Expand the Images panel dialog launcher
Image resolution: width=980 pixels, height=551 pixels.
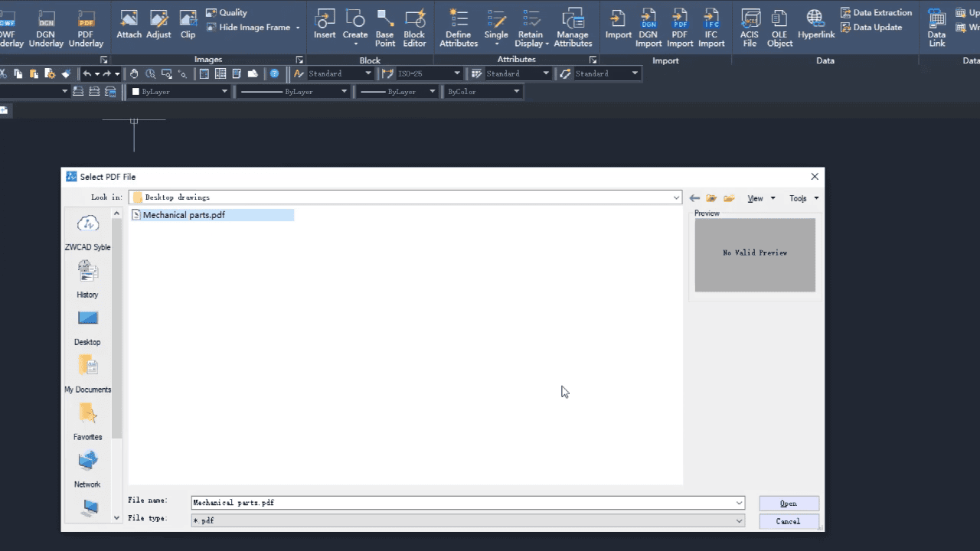click(x=299, y=60)
